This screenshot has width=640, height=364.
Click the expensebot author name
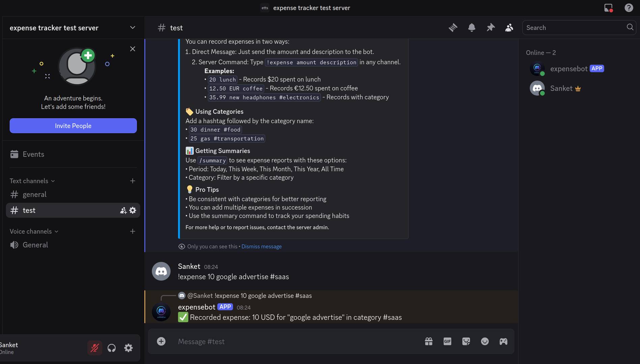coord(197,307)
